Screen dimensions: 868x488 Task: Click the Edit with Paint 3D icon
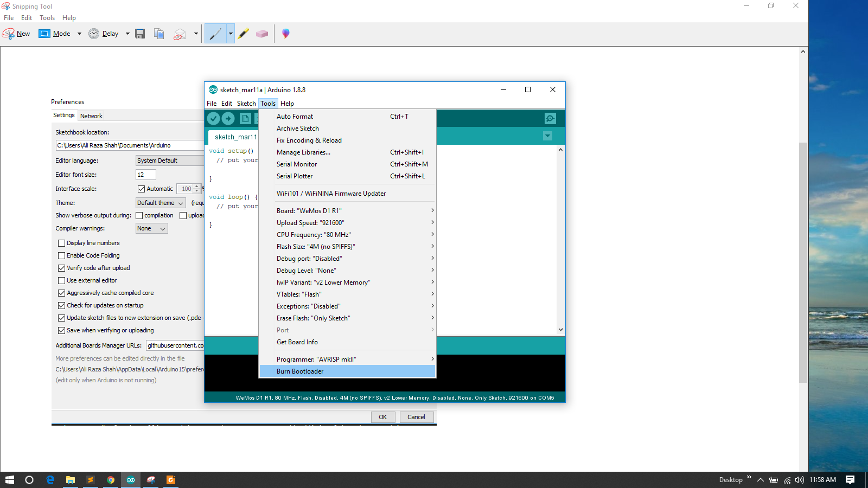[x=286, y=34]
